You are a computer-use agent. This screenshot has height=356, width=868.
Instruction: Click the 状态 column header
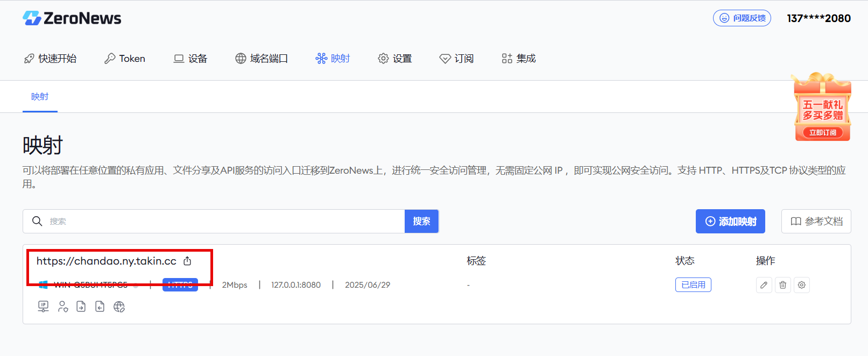(x=685, y=261)
